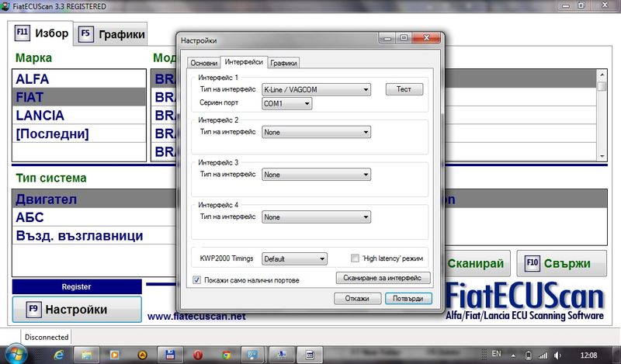
Task: Click the Opera browser taskbar icon
Action: coord(198,354)
